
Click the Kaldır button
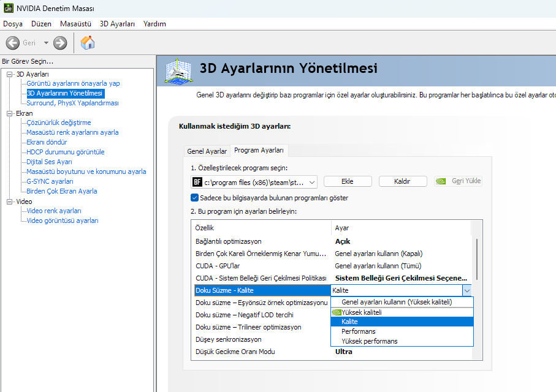[x=403, y=181]
